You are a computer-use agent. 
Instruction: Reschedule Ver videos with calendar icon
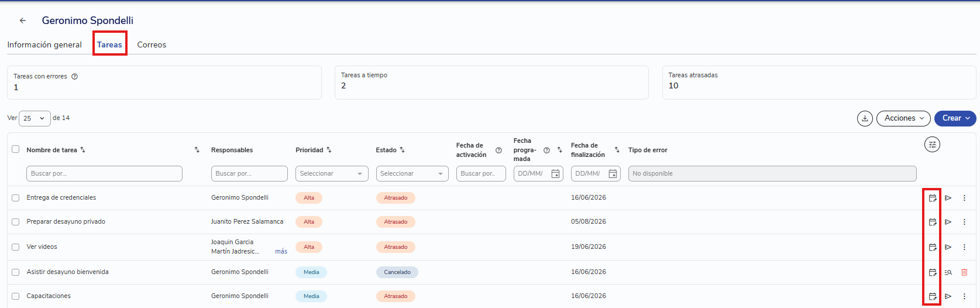coord(933,247)
